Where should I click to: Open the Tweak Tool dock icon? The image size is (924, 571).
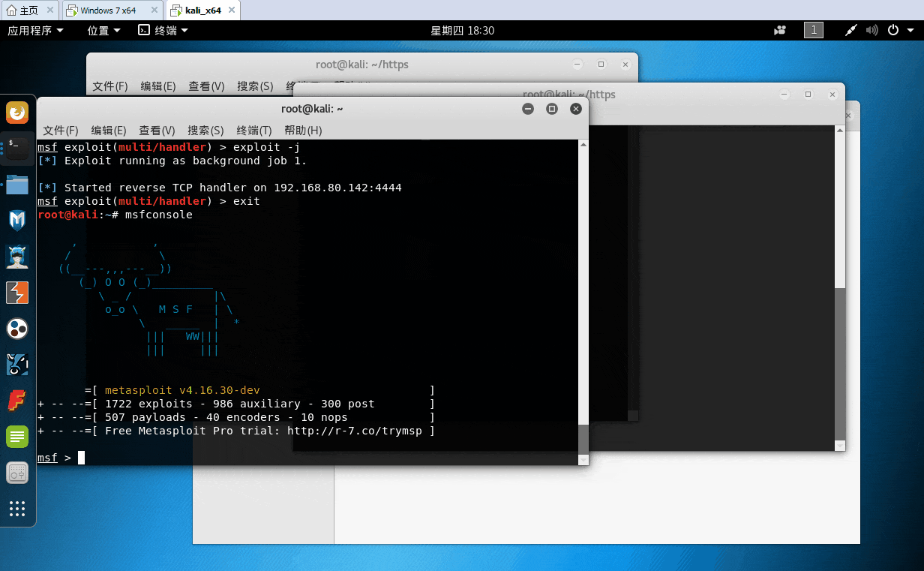(17, 473)
